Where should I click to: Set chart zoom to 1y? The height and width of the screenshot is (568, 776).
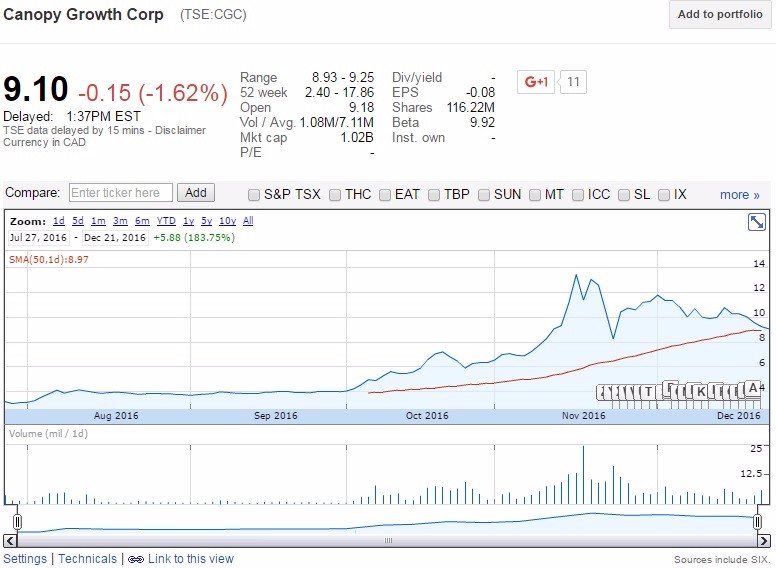tap(189, 221)
